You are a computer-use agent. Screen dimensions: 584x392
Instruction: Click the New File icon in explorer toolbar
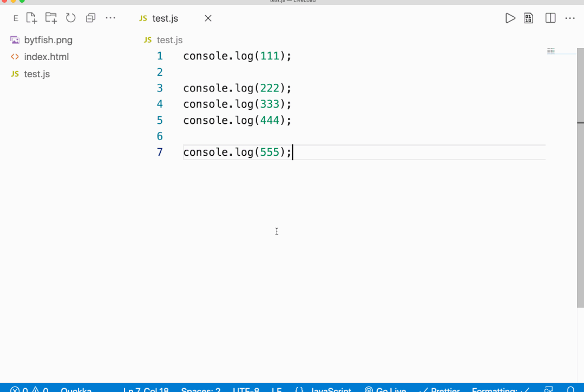click(x=31, y=18)
